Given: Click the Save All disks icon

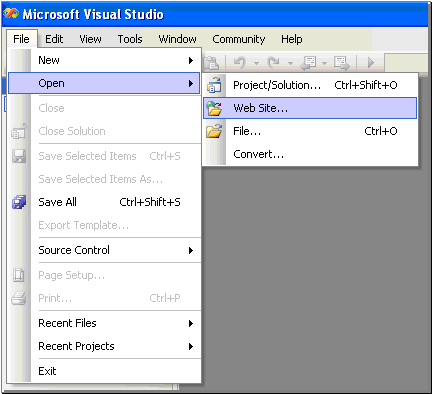Looking at the screenshot, I should point(19,202).
